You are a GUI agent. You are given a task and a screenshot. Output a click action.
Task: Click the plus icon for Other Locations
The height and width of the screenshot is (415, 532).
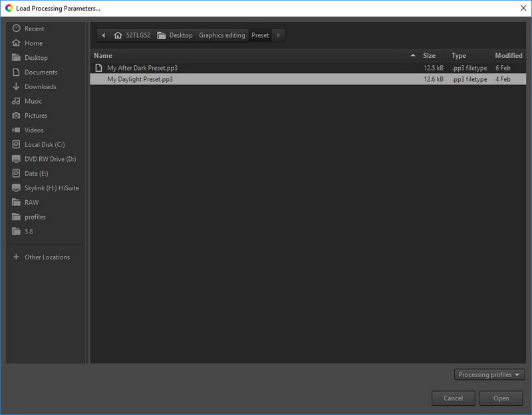pos(17,257)
